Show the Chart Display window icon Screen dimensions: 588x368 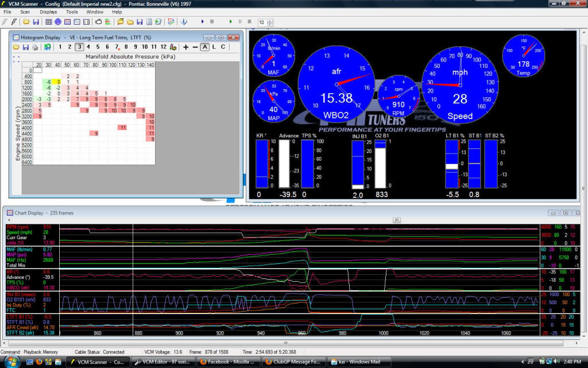[x=68, y=22]
